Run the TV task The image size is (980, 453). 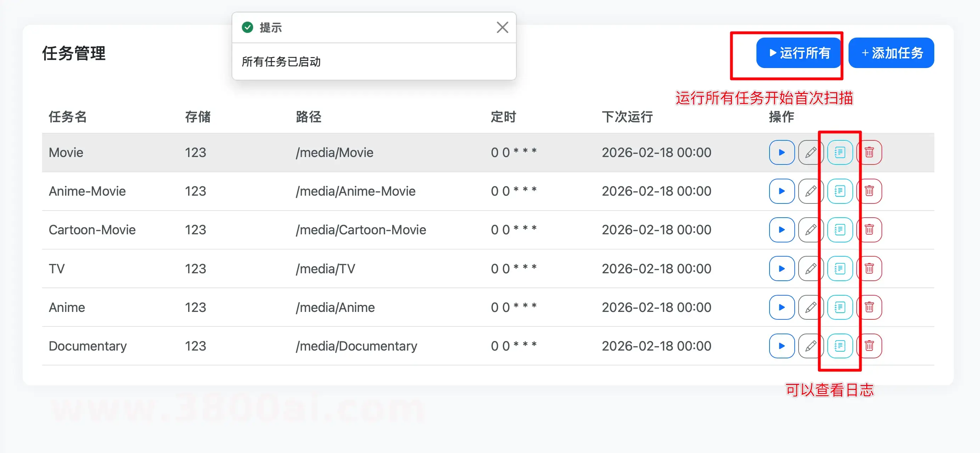tap(781, 269)
